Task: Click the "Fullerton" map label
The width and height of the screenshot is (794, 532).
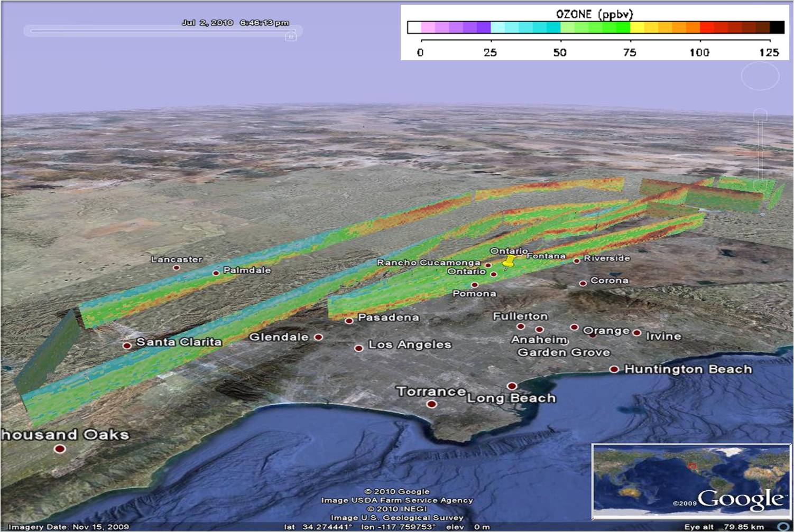Action: tap(520, 316)
